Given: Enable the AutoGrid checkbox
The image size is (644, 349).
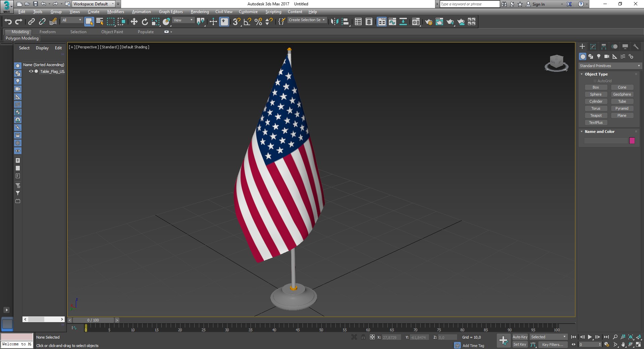Looking at the screenshot, I should [595, 81].
